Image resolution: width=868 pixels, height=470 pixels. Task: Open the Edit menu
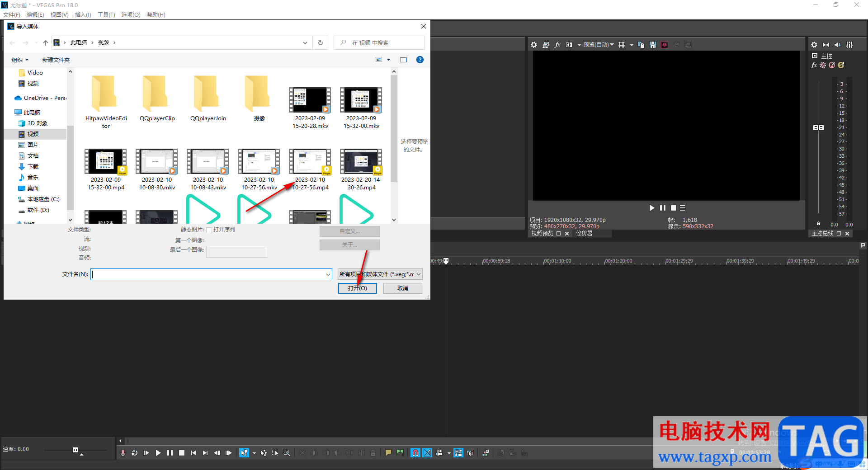click(x=35, y=15)
